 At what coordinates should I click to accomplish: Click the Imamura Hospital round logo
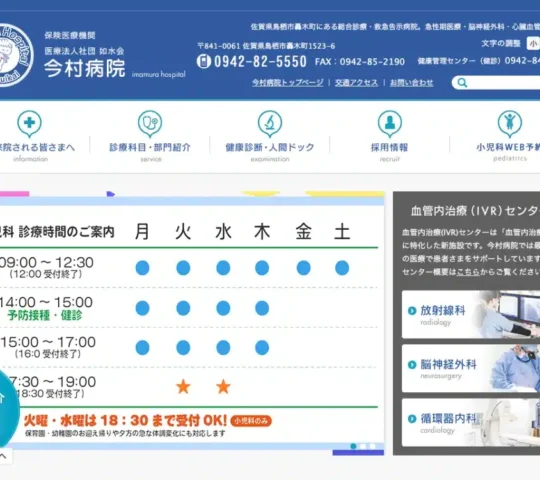click(14, 55)
